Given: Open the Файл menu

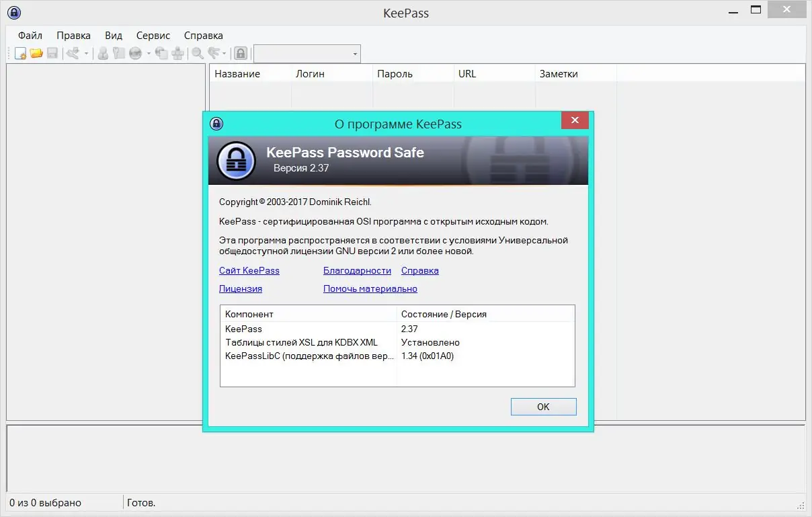Looking at the screenshot, I should [29, 35].
